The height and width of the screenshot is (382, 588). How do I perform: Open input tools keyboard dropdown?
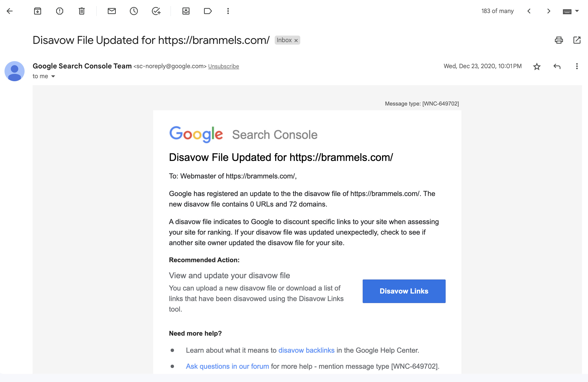pos(577,11)
